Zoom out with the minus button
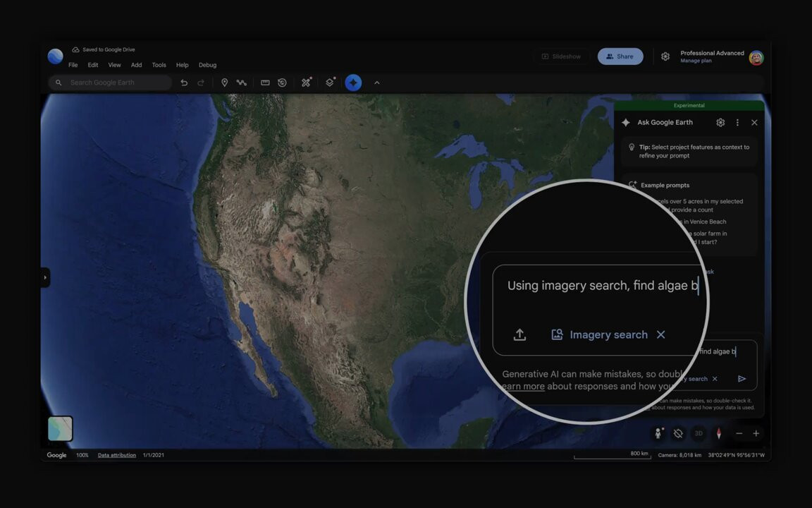Screen dimensions: 812x508 point(739,433)
